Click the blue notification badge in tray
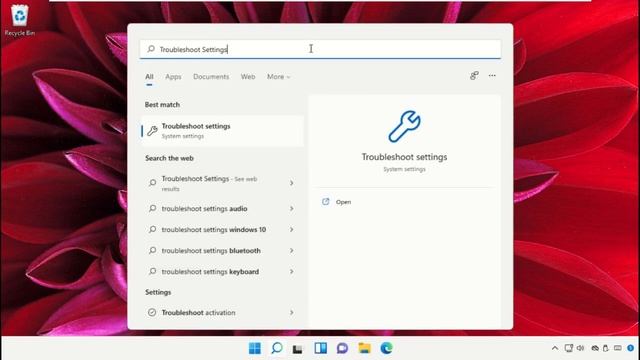 (x=631, y=348)
